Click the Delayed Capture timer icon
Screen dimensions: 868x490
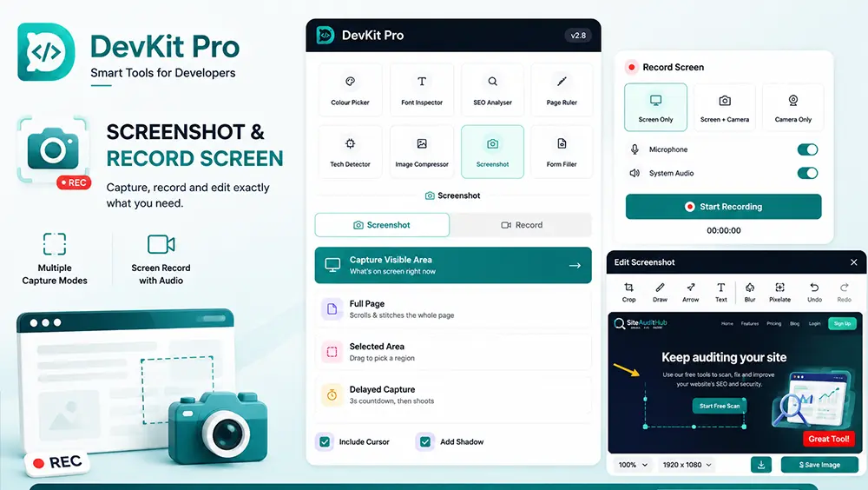332,394
